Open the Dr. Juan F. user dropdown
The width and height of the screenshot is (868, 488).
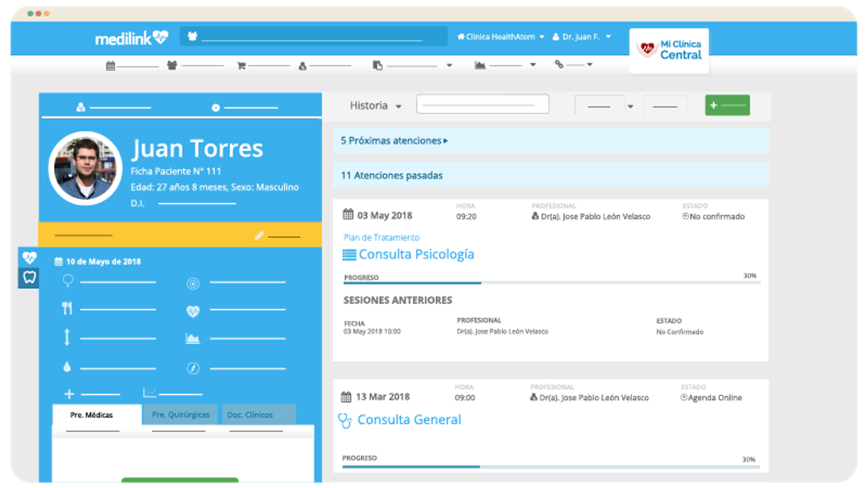point(582,37)
